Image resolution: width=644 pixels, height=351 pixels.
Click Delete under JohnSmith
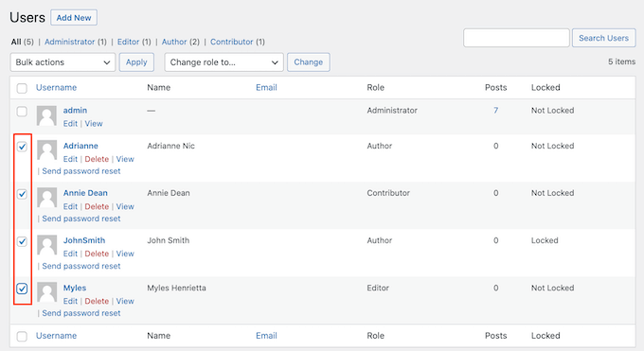97,254
